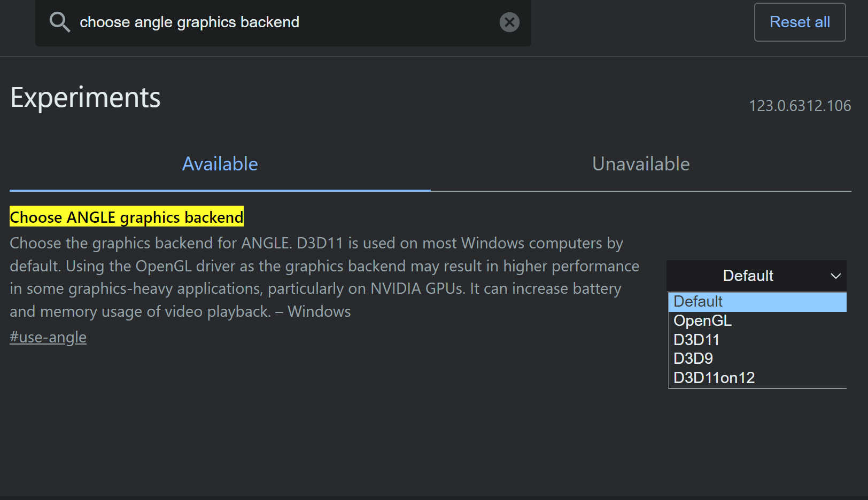The width and height of the screenshot is (868, 500).
Task: Pick the D3D11on12 backend option
Action: point(714,378)
